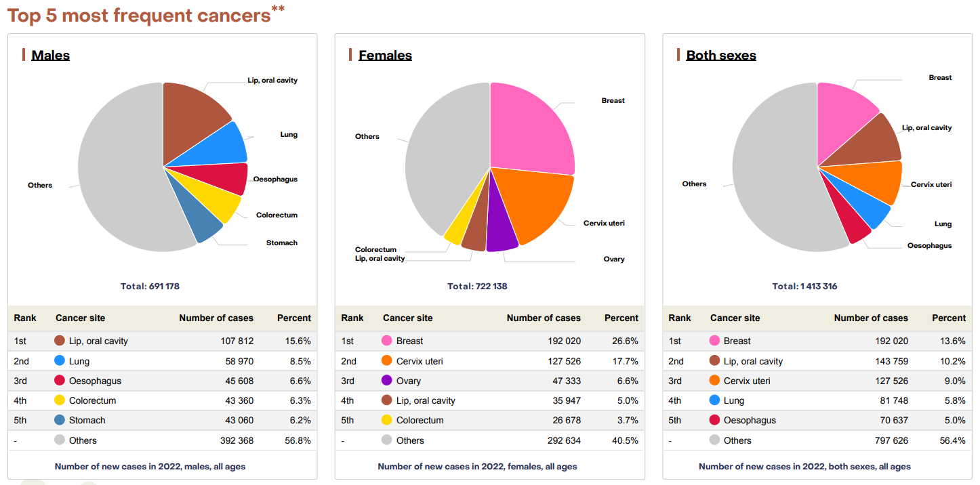Select the pink Breast dot in Females table
The height and width of the screenshot is (485, 980).
(386, 341)
